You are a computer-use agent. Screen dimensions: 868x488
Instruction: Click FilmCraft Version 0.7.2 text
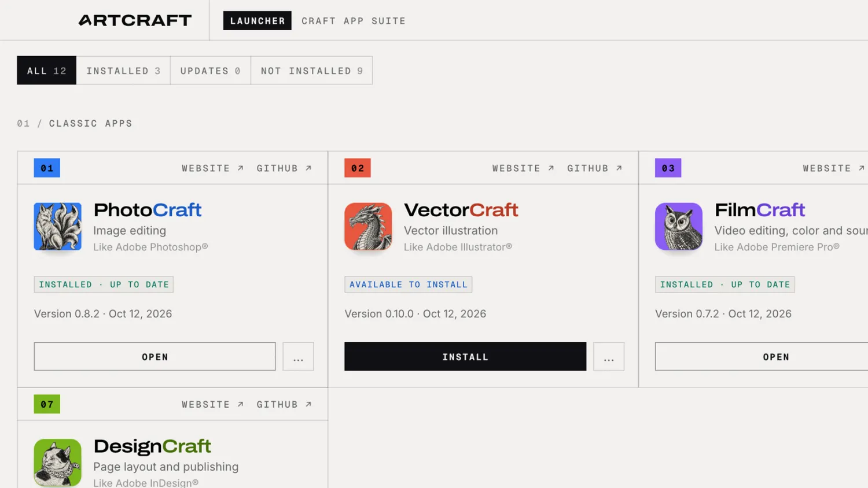pyautogui.click(x=723, y=314)
